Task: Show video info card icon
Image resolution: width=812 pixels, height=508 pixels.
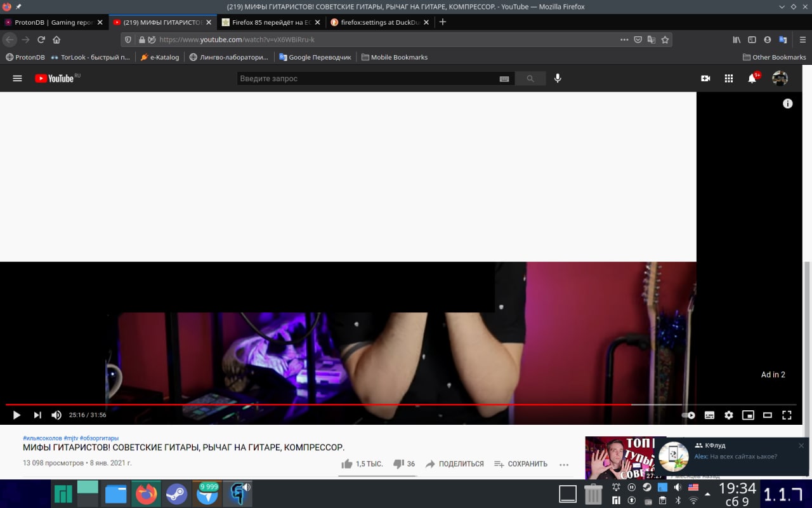Action: pos(788,104)
